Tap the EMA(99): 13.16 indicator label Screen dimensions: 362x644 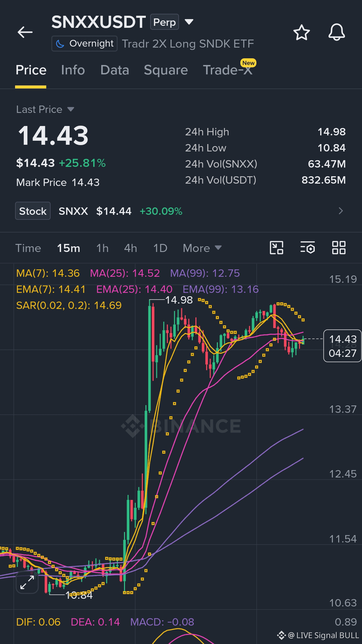click(221, 289)
